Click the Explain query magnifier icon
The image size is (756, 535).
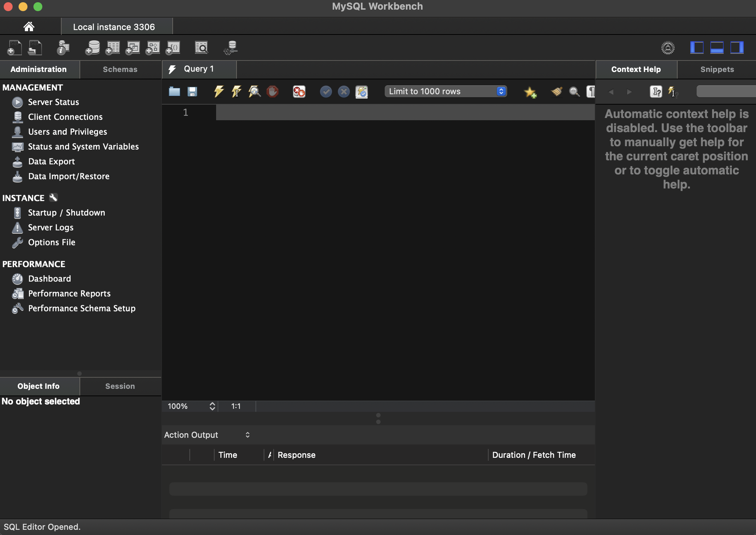click(x=254, y=91)
